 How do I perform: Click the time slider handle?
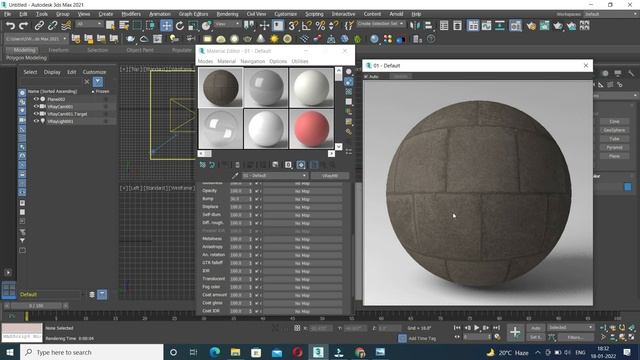(36, 306)
